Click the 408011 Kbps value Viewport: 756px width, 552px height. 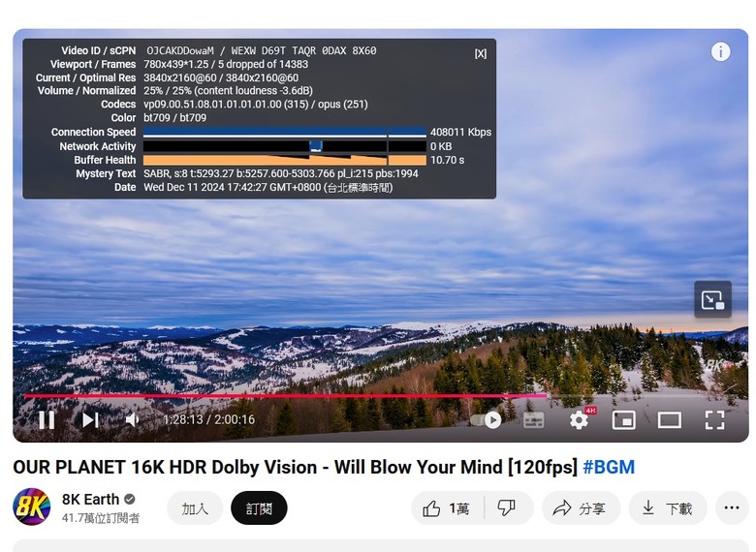(461, 132)
